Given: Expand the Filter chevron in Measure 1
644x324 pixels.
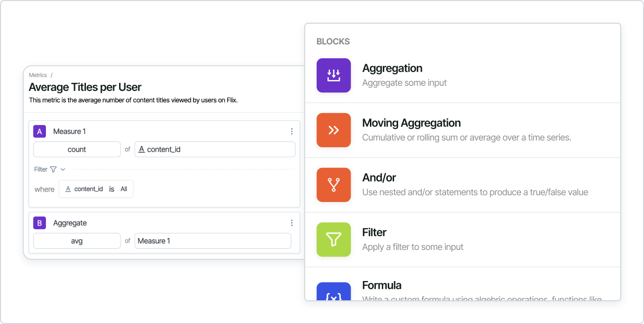Looking at the screenshot, I should 63,169.
